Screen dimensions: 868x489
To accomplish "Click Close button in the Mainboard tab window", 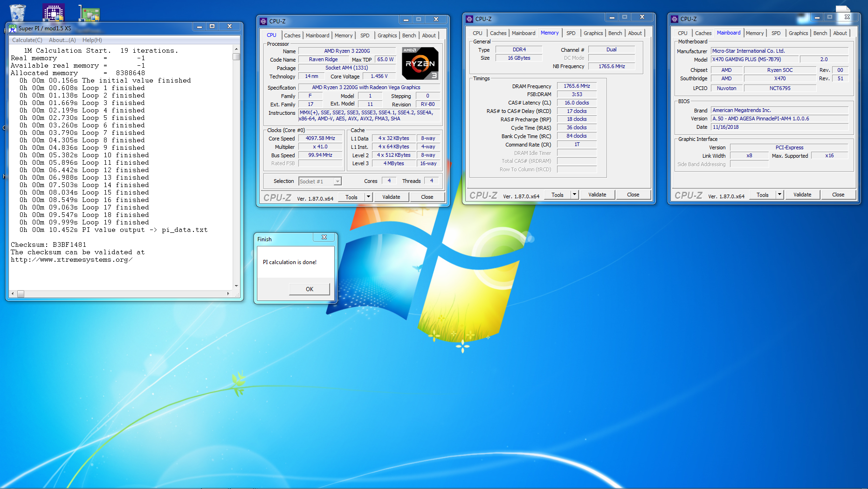I will click(x=838, y=195).
